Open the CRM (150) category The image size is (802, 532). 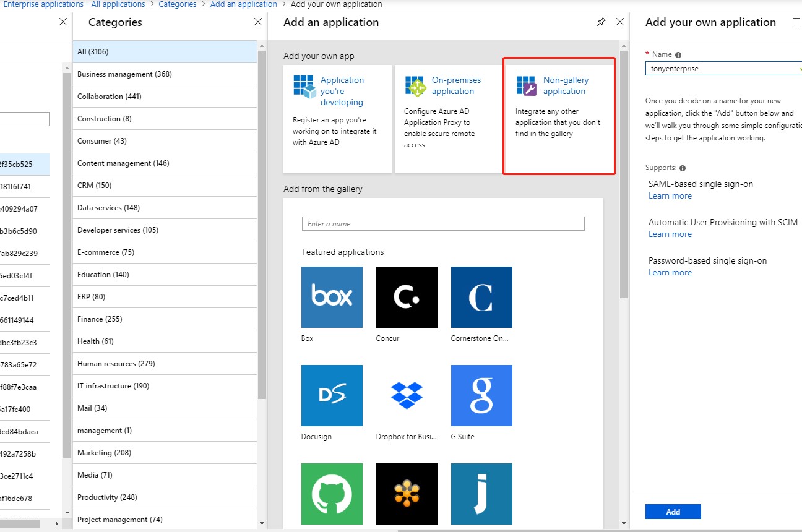[165, 186]
